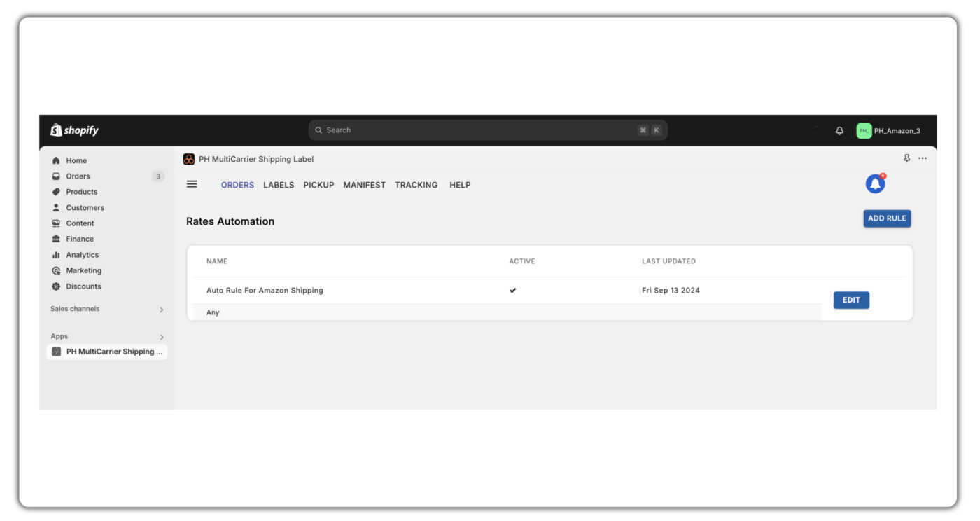Click the Fri Sep 13 2024 date
Screen dimensions: 980x521
click(x=671, y=291)
